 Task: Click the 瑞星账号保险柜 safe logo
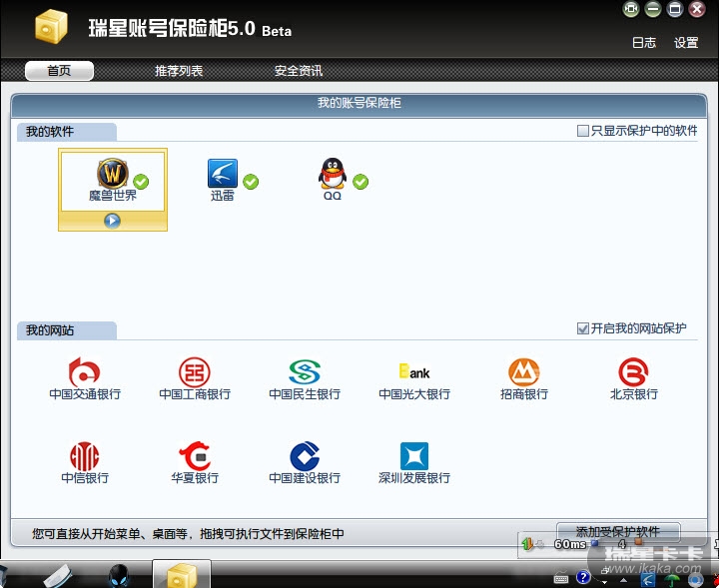(x=51, y=27)
